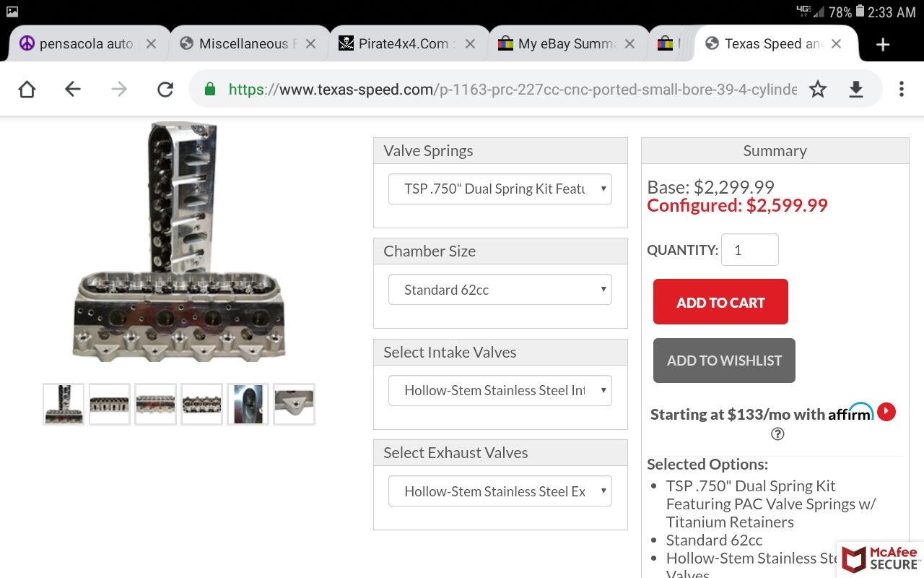Image resolution: width=924 pixels, height=578 pixels.
Task: Navigate back to the previous page
Action: pyautogui.click(x=73, y=89)
